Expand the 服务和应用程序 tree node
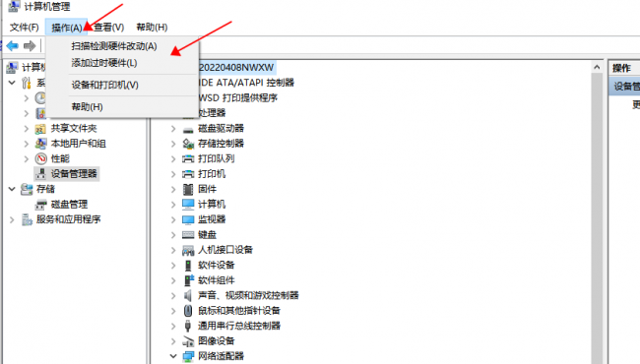This screenshot has height=364, width=640. click(12, 219)
